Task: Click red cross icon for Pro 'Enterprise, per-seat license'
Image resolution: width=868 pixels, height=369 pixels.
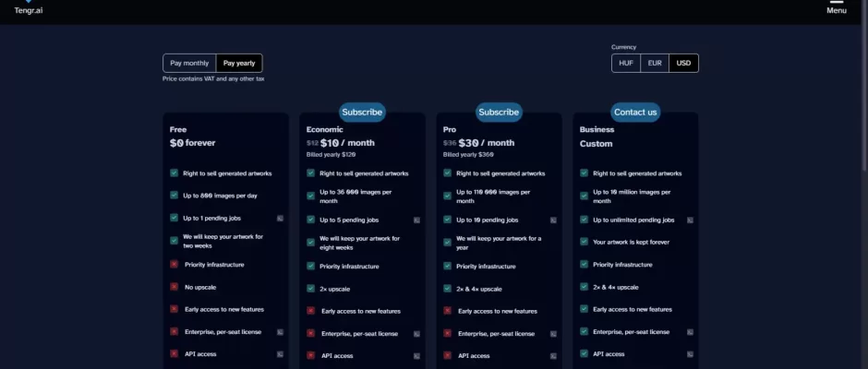Action: coord(447,333)
